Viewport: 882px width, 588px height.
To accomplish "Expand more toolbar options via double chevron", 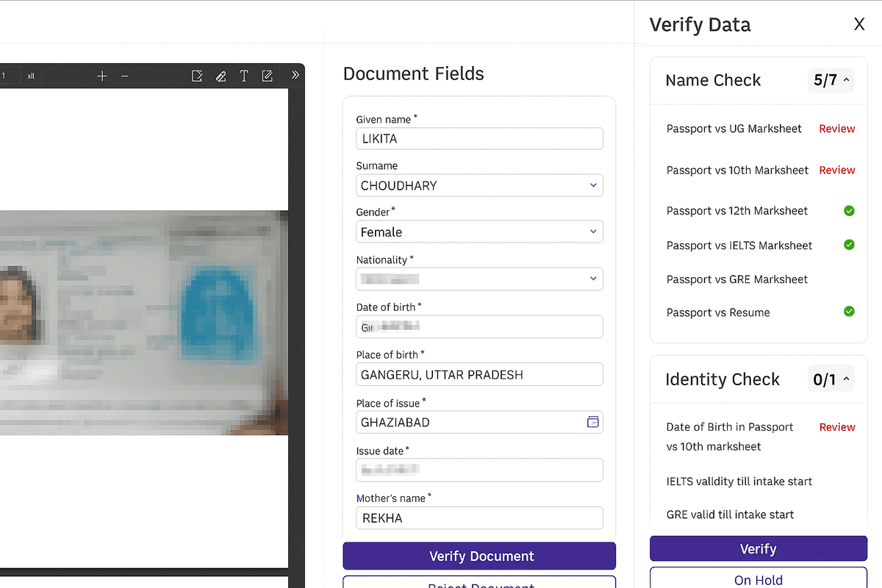I will 294,74.
